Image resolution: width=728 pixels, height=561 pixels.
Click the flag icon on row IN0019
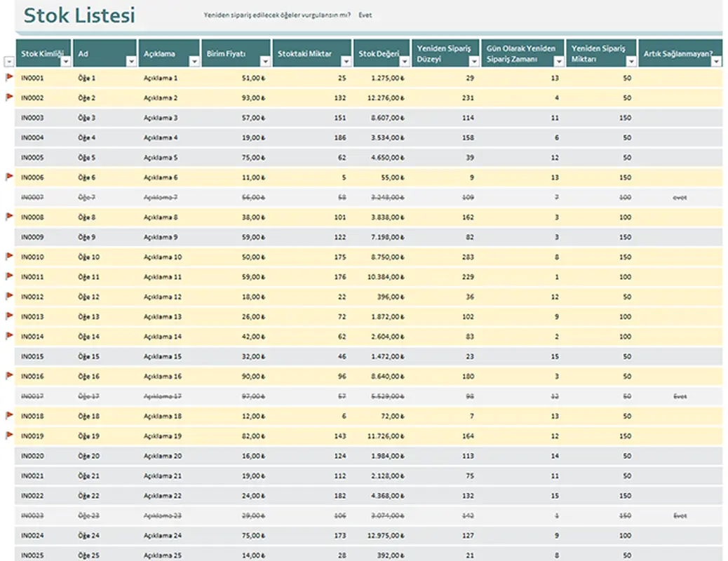(x=10, y=435)
